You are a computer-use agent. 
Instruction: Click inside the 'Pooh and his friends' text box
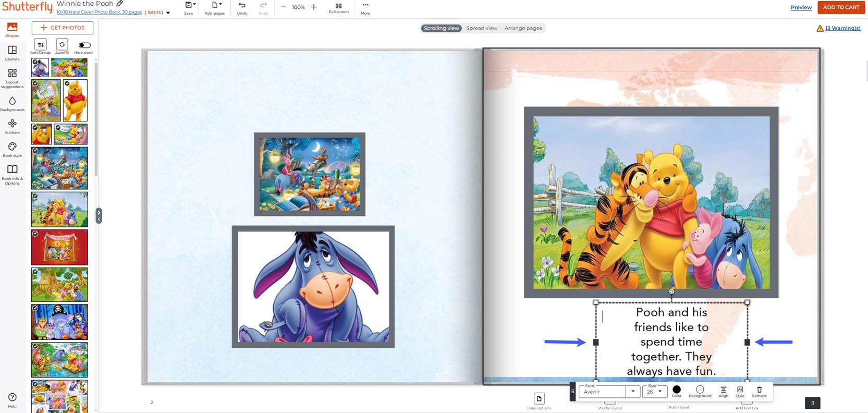pyautogui.click(x=671, y=342)
